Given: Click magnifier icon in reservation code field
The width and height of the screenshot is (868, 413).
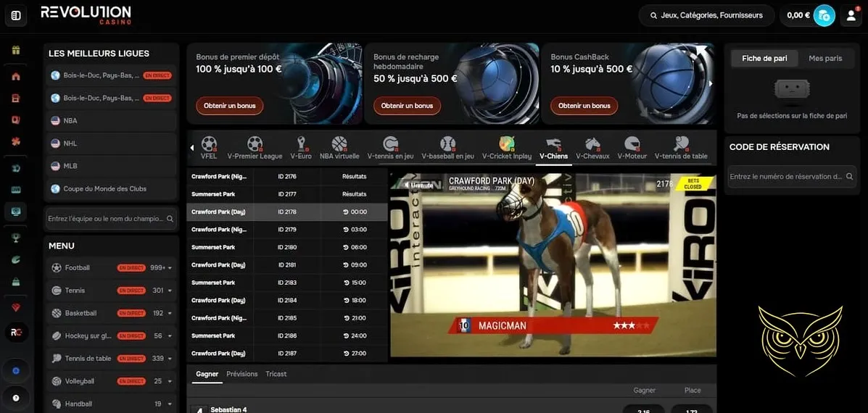Looking at the screenshot, I should point(849,176).
